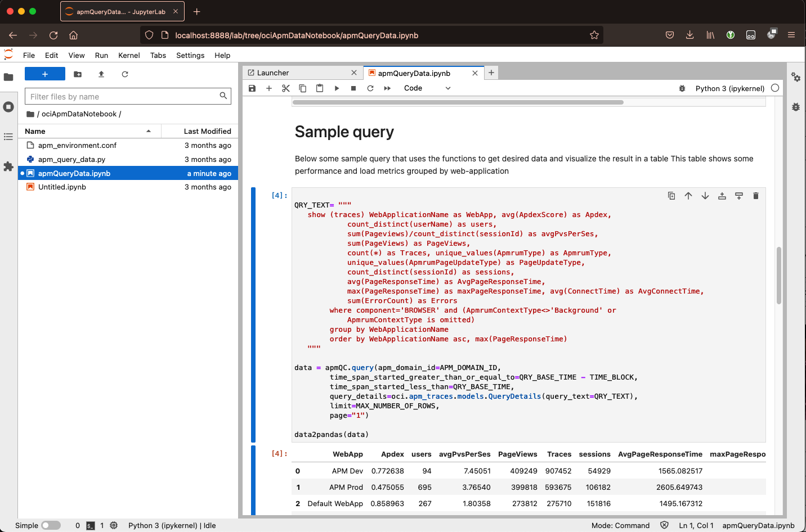The height and width of the screenshot is (532, 806).
Task: Move the cell up using arrow icon
Action: [688, 195]
